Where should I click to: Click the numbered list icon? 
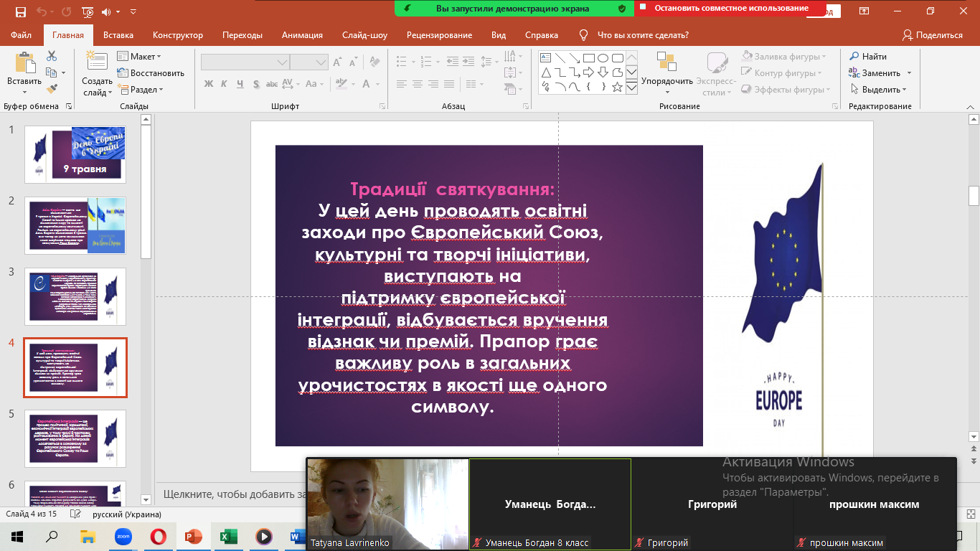pos(426,62)
